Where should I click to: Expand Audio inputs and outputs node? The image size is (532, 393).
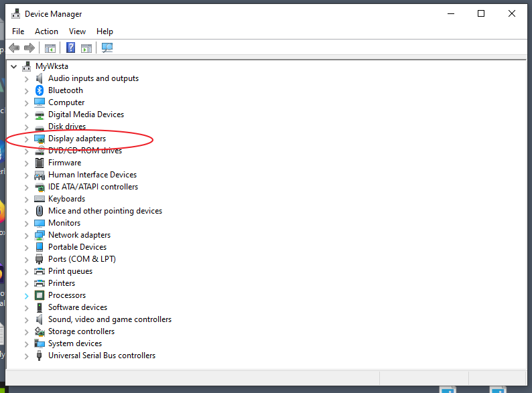click(26, 79)
